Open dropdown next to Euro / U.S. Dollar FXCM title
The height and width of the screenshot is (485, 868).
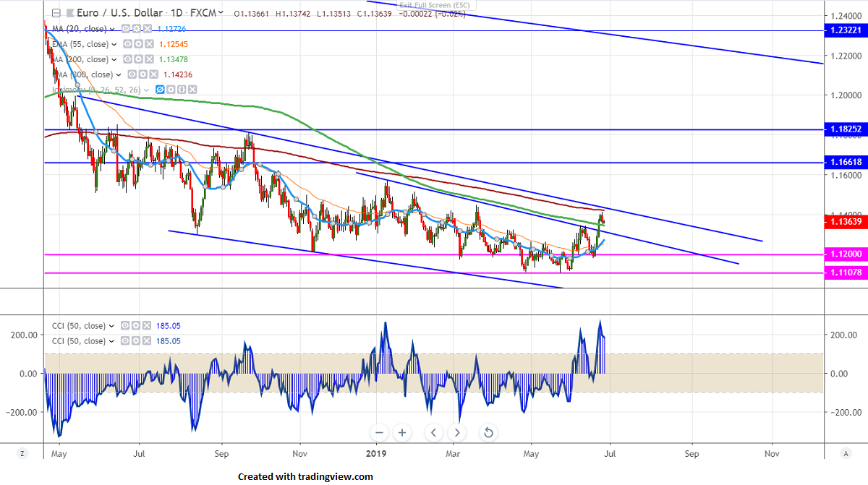point(221,12)
